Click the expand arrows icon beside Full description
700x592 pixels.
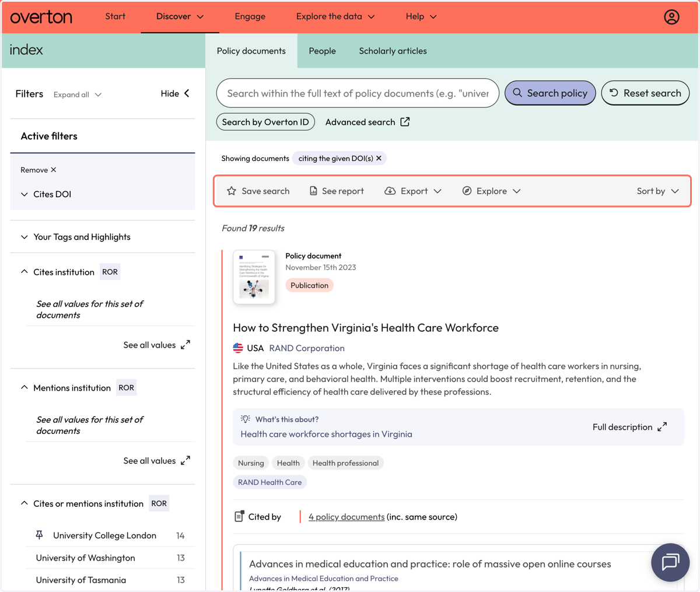coord(662,427)
